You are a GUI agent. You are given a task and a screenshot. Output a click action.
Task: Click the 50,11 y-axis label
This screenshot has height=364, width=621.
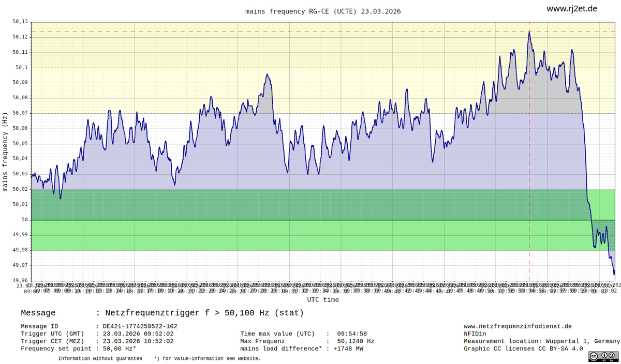pos(20,52)
